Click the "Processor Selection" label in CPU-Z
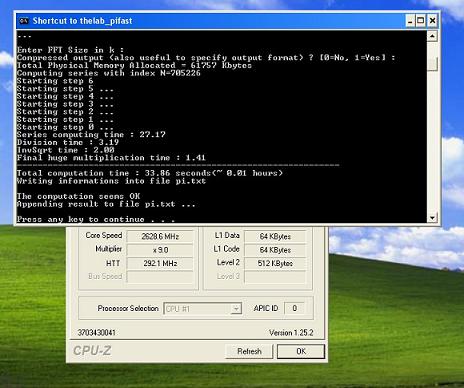The height and width of the screenshot is (388, 464). point(128,308)
